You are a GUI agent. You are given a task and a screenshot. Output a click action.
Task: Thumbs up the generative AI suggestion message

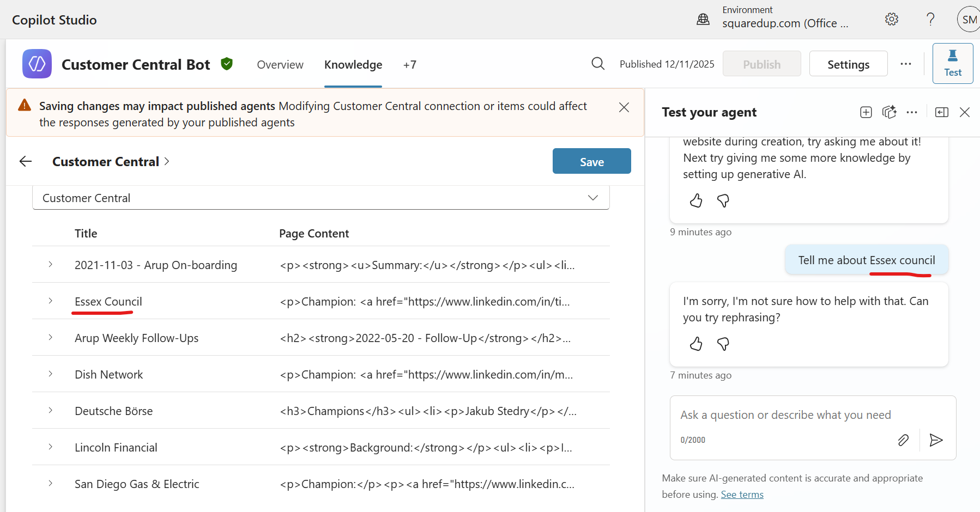[695, 200]
